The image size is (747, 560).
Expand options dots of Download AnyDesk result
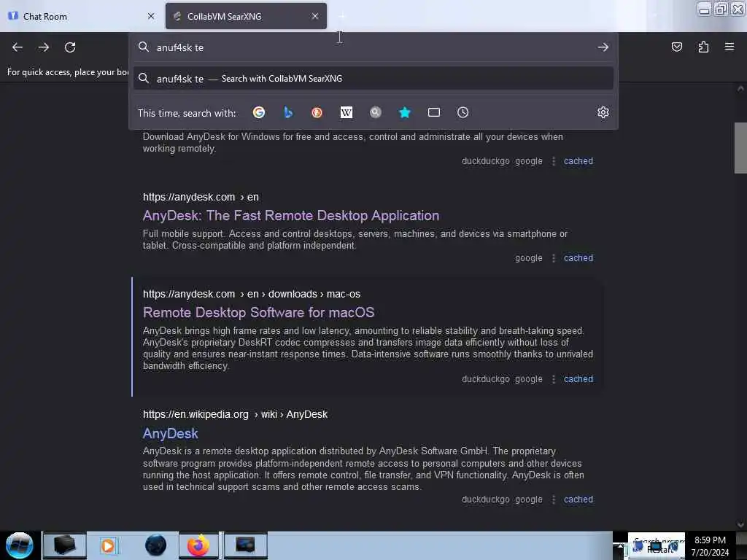point(553,161)
